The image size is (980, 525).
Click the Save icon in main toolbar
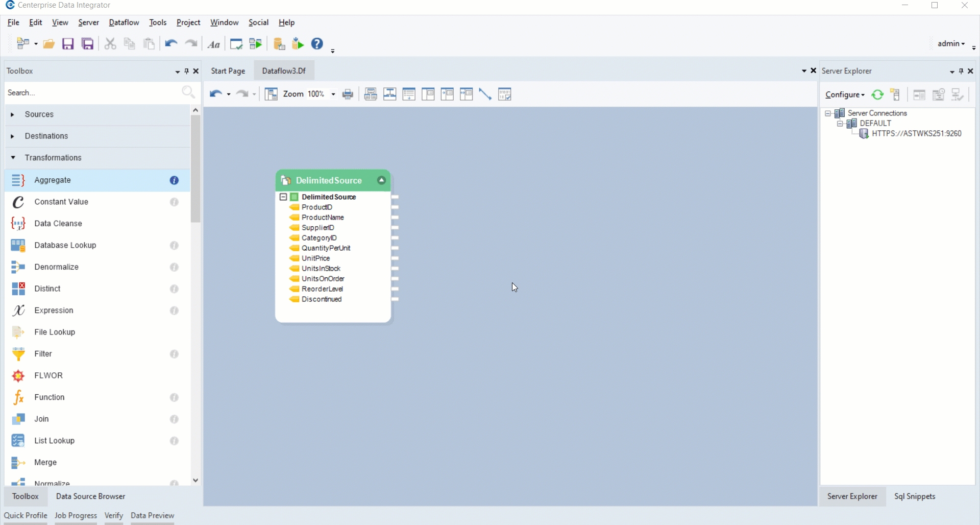click(x=68, y=44)
